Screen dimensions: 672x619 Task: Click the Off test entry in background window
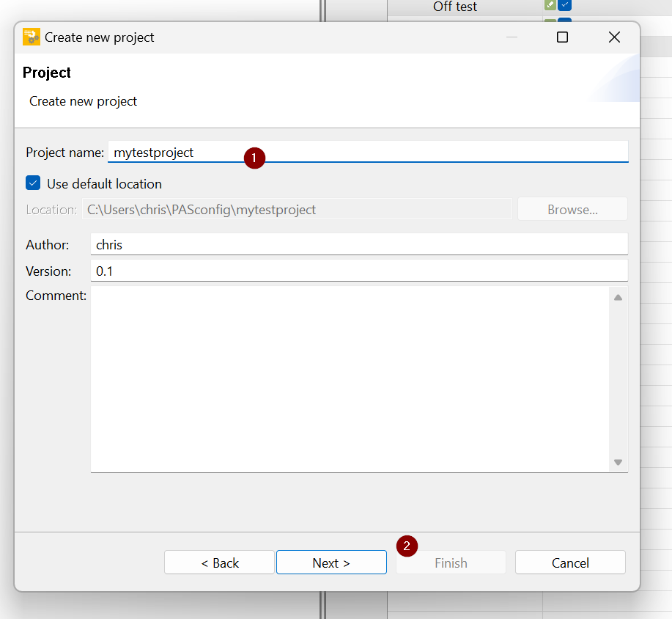tap(454, 7)
